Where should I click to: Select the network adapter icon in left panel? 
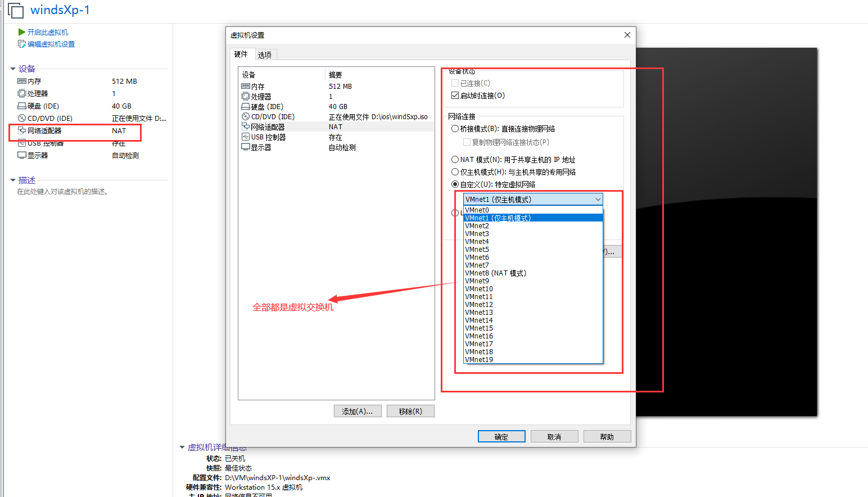tap(22, 130)
